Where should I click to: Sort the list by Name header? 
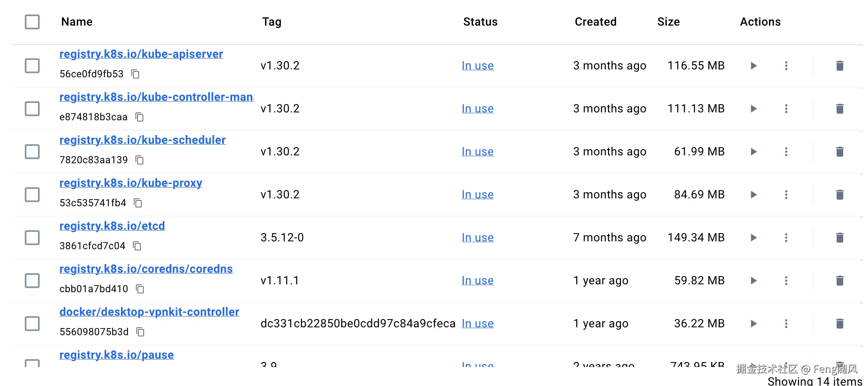(x=77, y=22)
